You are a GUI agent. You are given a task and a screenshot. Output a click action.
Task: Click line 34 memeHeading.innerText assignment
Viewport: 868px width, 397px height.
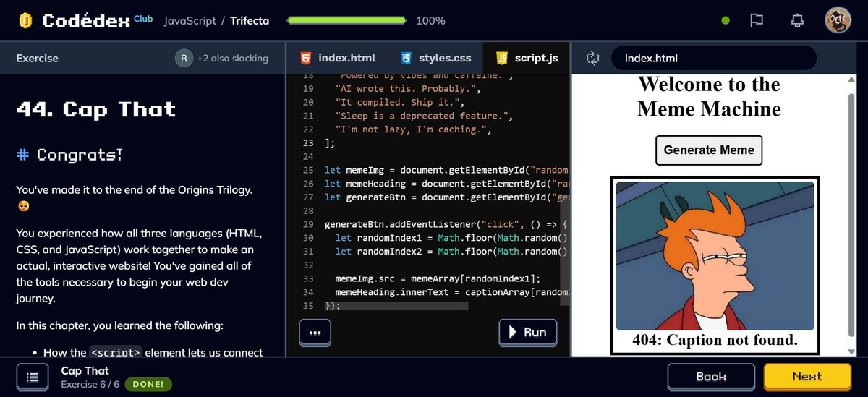(x=452, y=292)
